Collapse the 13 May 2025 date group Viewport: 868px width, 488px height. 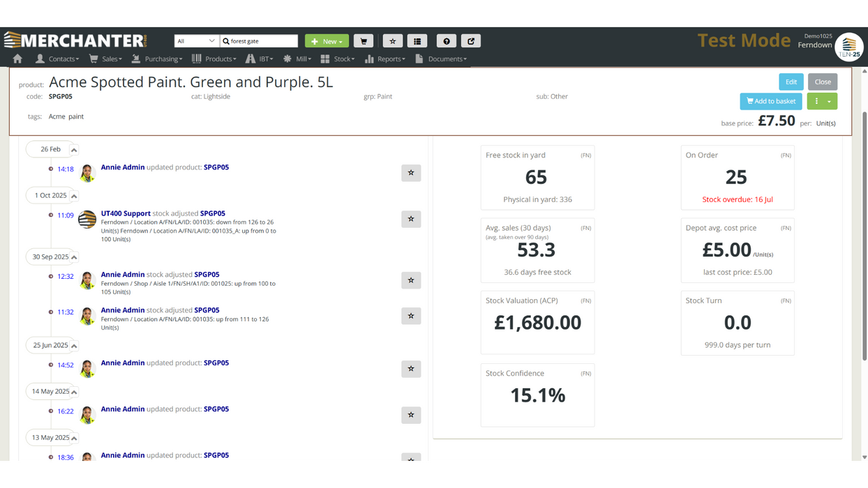click(x=73, y=438)
